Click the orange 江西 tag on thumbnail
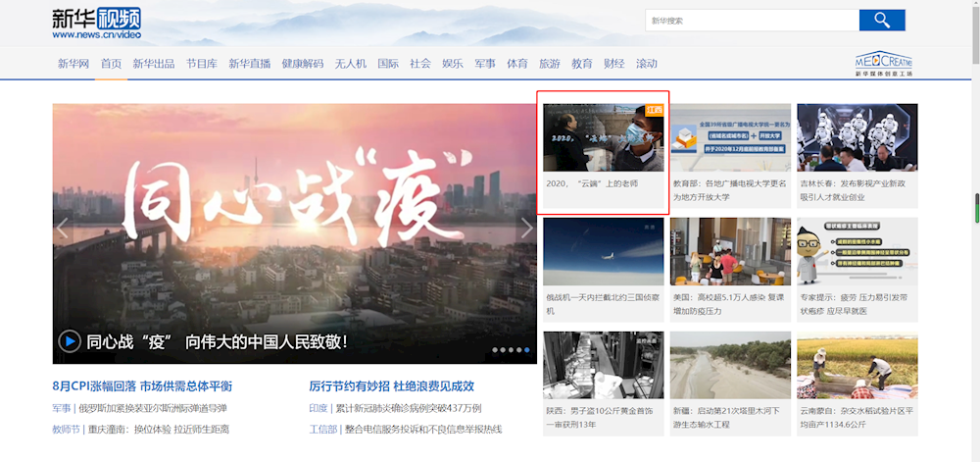This screenshot has height=462, width=980. [655, 110]
